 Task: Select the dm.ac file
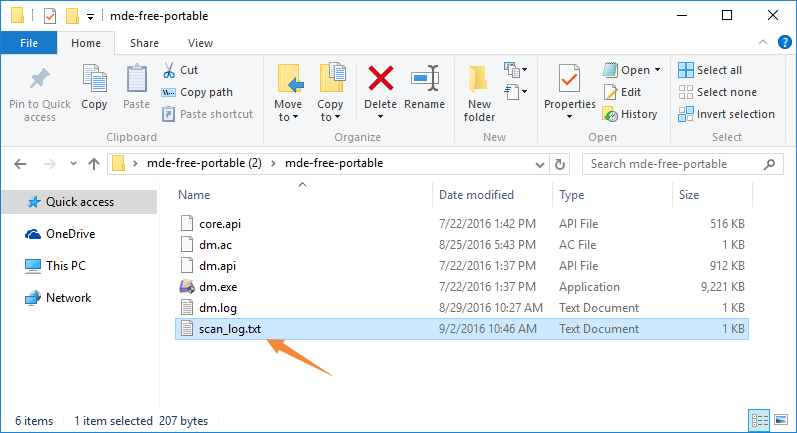point(462,245)
